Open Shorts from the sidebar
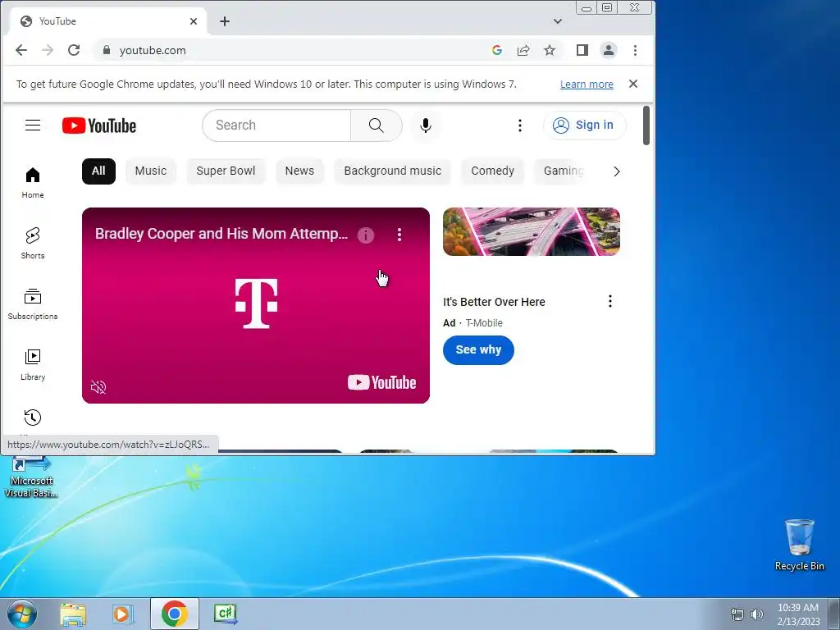 (33, 243)
